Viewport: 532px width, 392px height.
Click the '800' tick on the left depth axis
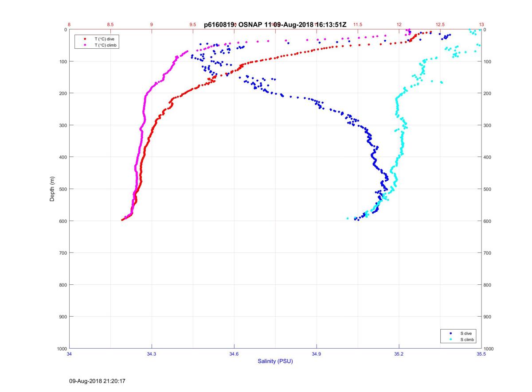click(x=63, y=285)
